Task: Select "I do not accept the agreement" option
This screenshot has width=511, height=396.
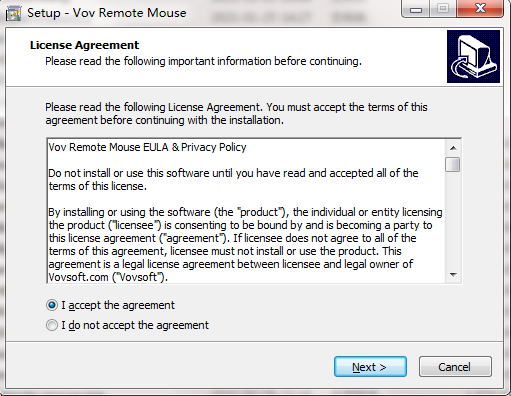Action: click(52, 325)
